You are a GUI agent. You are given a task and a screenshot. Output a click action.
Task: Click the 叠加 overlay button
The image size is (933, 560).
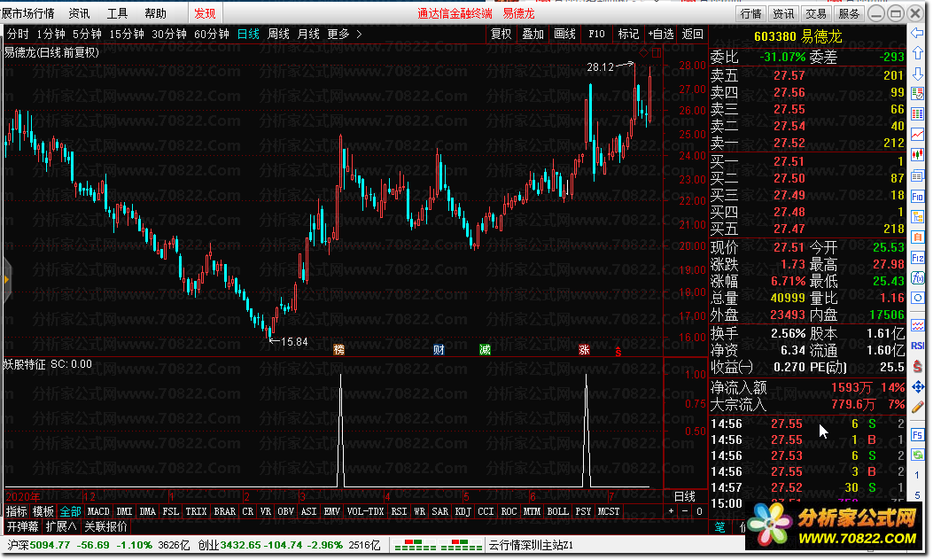click(x=533, y=34)
